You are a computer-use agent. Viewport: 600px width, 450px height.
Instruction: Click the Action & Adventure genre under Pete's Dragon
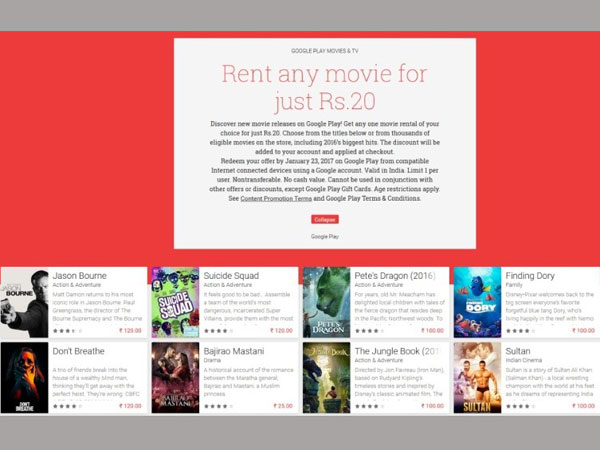[x=378, y=285]
